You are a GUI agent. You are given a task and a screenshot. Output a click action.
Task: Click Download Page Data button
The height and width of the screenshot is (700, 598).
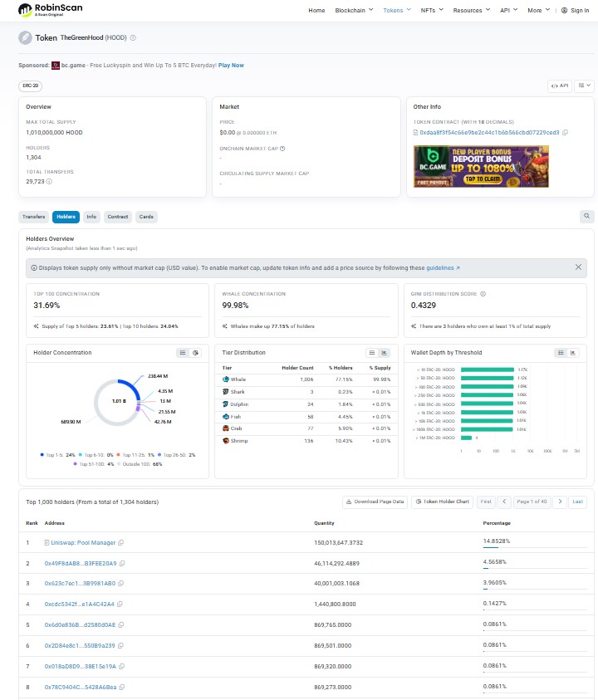(x=375, y=502)
